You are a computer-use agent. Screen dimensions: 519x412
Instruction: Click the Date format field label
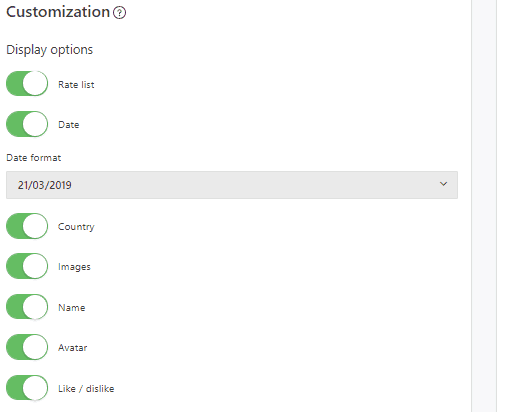pos(34,158)
